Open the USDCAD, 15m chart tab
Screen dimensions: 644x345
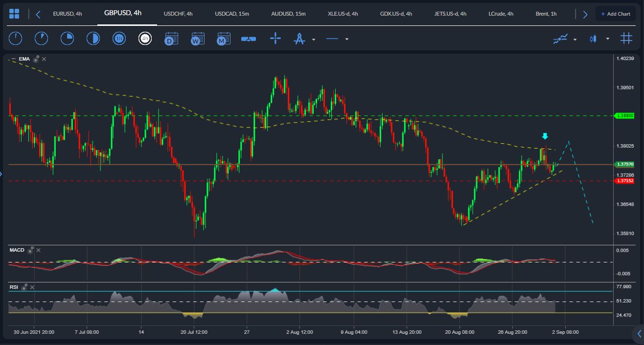click(232, 14)
